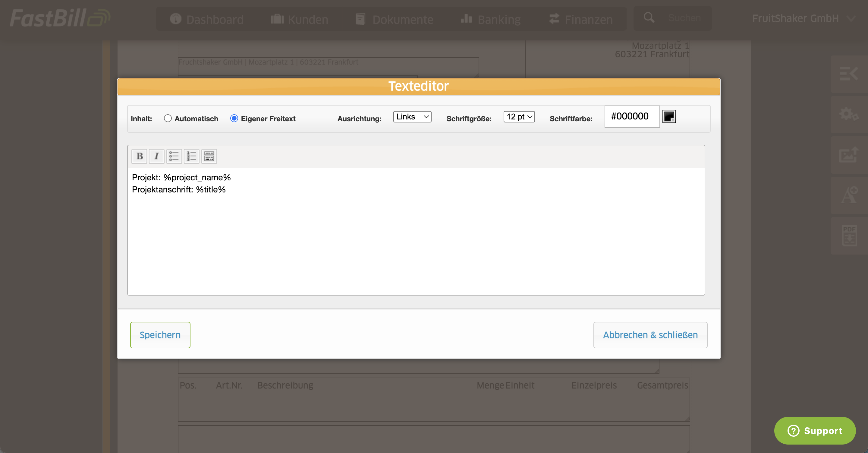Toggle bold formatting in the editor toolbar

tap(139, 156)
